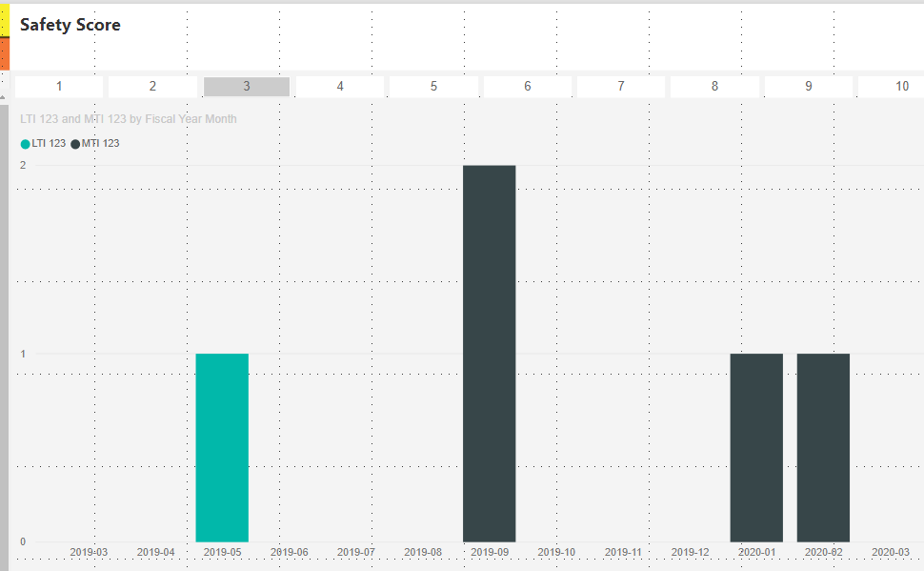Select the MTI bar for 2020-01
This screenshot has width=924, height=571.
point(756,448)
